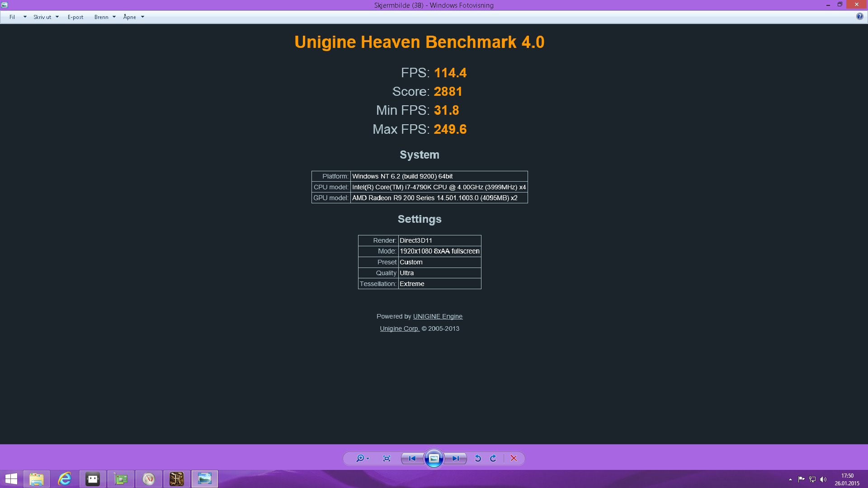Expand the Åpne dropdown arrow
The height and width of the screenshot is (488, 868).
[x=142, y=17]
